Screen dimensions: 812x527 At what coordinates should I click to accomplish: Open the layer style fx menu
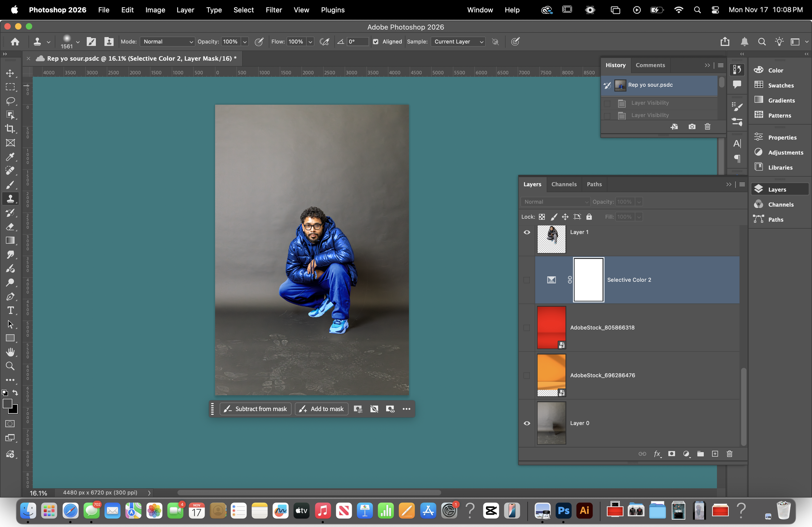pyautogui.click(x=657, y=454)
